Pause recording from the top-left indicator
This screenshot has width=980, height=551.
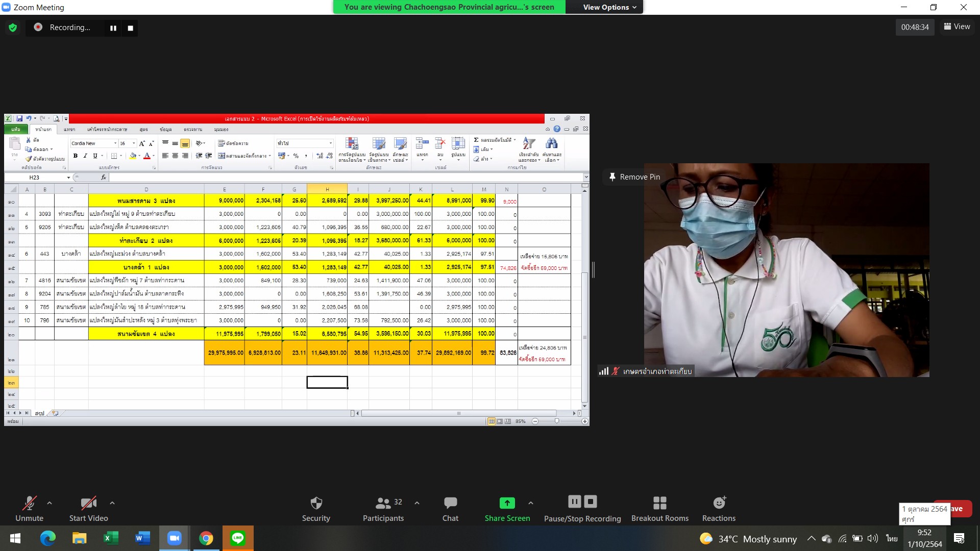113,28
